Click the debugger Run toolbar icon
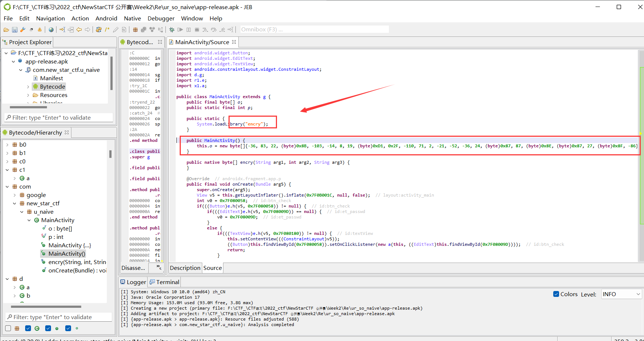The width and height of the screenshot is (644, 341). [180, 30]
